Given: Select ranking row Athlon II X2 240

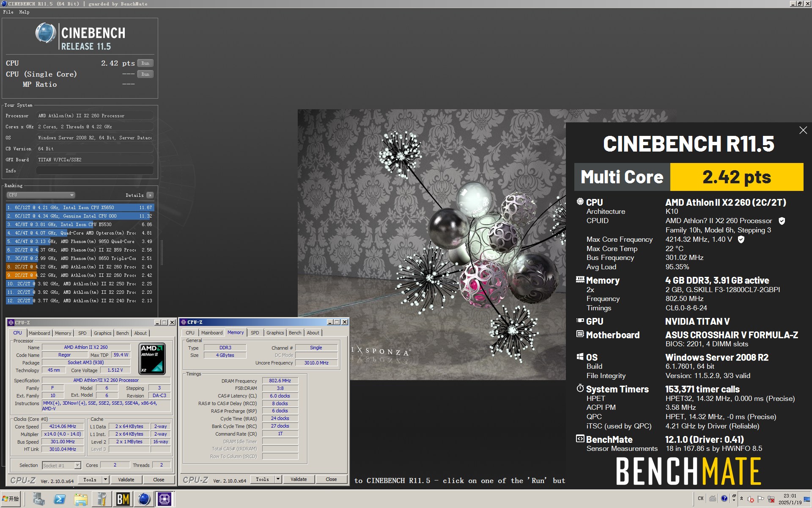Looking at the screenshot, I should click(80, 301).
